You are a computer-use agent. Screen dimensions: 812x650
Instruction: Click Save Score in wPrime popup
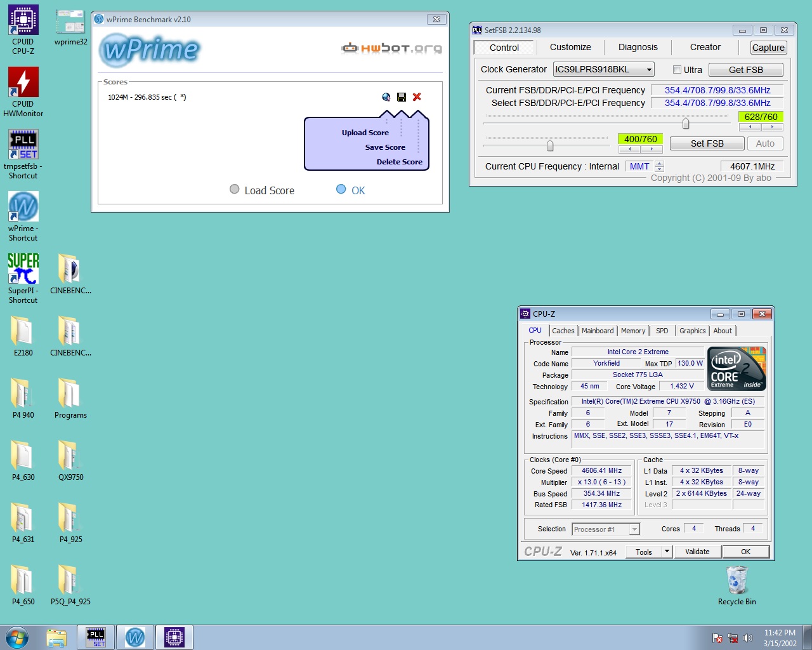(385, 147)
